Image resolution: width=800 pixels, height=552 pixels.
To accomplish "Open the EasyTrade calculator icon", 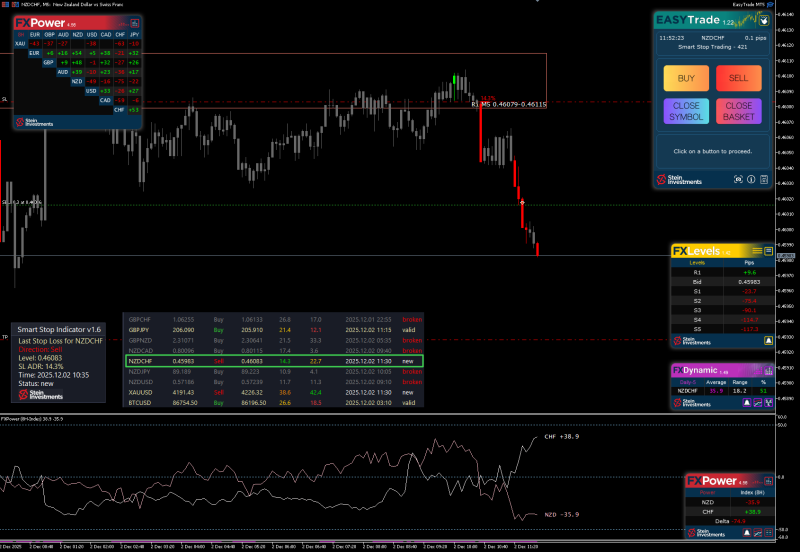I will (764, 179).
